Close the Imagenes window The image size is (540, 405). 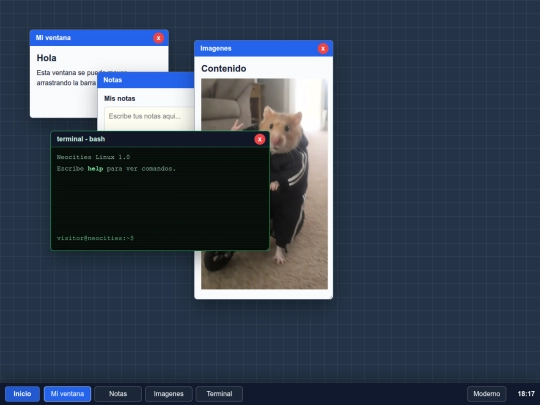pyautogui.click(x=323, y=49)
